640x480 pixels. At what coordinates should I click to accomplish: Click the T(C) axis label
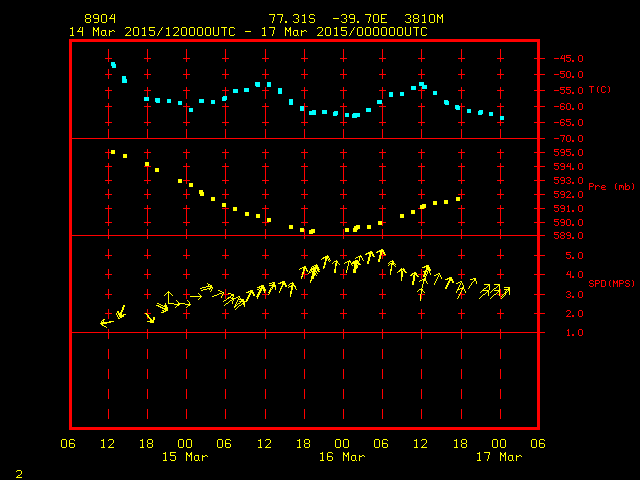click(600, 89)
